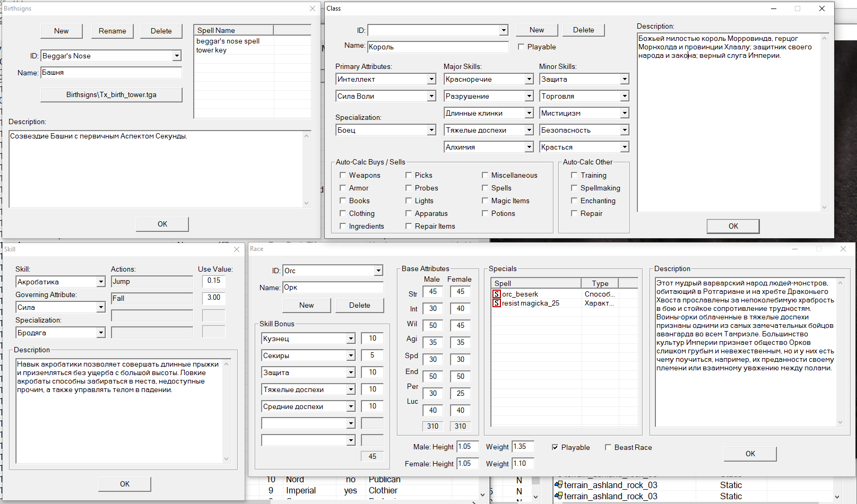Uncheck Playable in the Race window
Viewport: 857px width, 504px height.
[555, 447]
